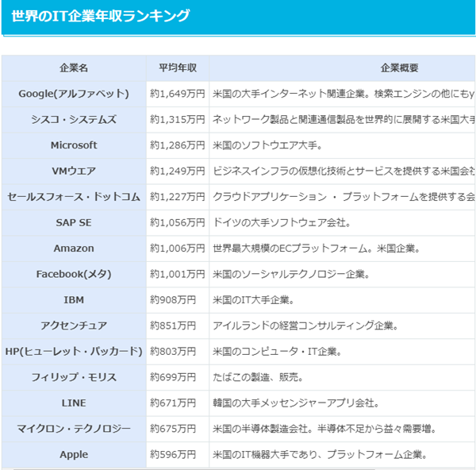The height and width of the screenshot is (470, 476).
Task: Click the salary value 約851万円
Action: [173, 326]
